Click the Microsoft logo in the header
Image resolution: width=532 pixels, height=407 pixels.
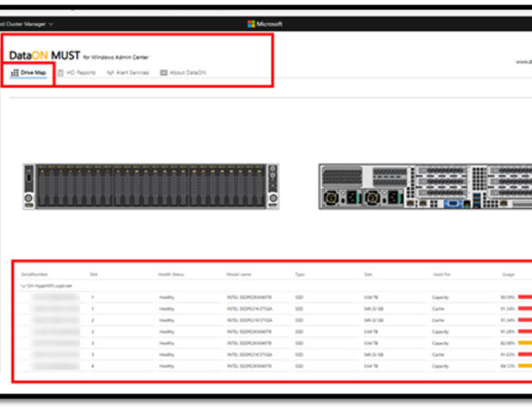click(265, 24)
